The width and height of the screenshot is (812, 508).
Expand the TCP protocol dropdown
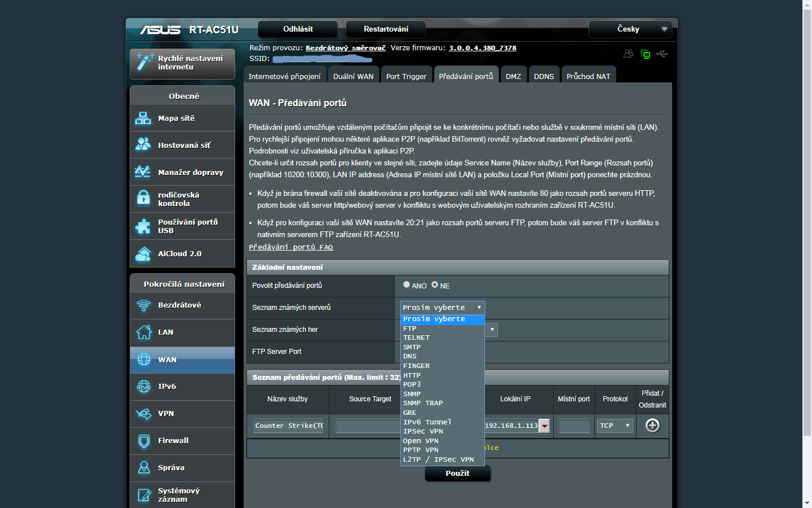tap(615, 426)
